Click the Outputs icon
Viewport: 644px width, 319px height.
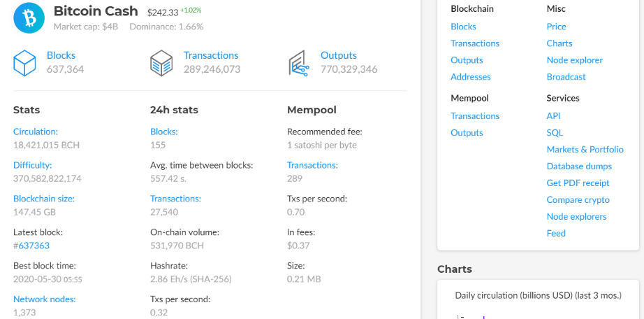[x=298, y=63]
